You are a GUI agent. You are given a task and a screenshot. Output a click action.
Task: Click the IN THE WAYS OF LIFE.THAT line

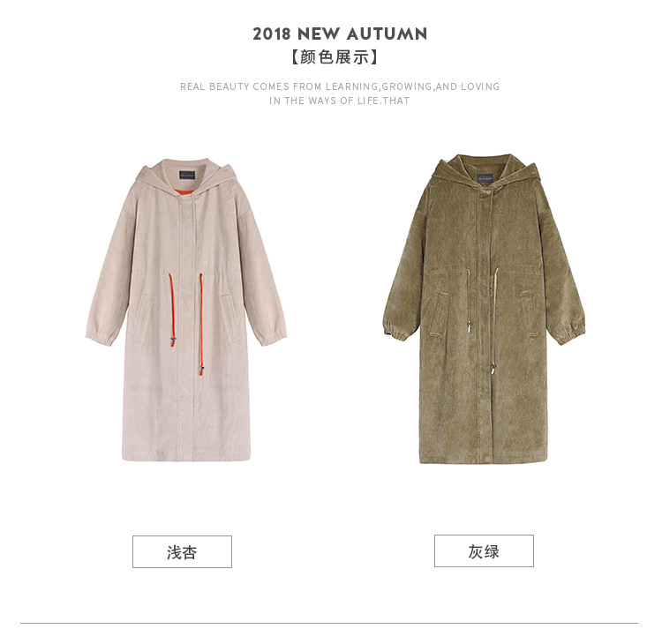pyautogui.click(x=340, y=101)
